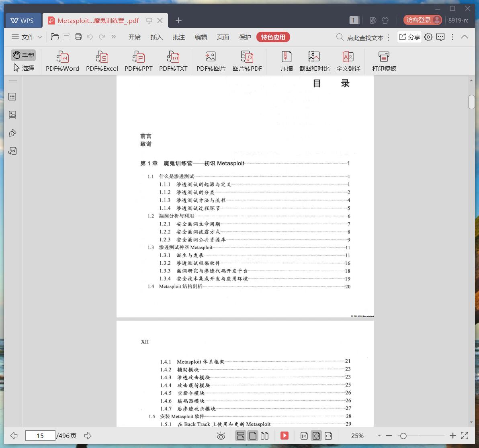Open search options beside 点此查找文本

click(x=388, y=37)
